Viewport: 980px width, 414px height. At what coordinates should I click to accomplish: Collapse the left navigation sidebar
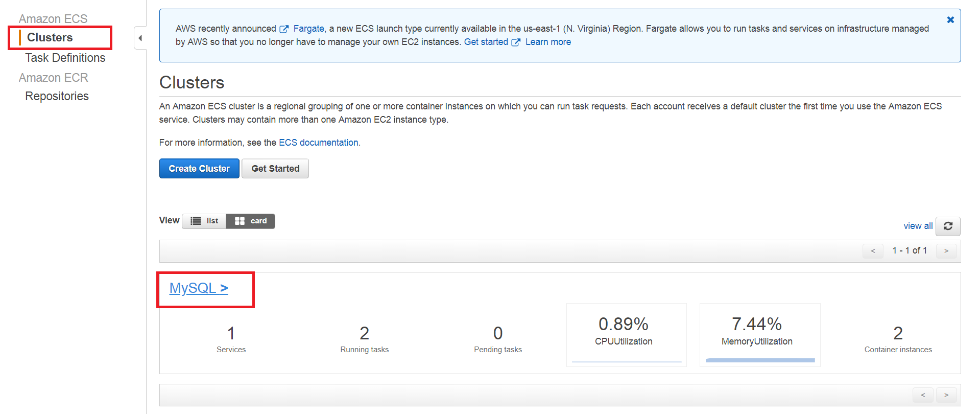pyautogui.click(x=140, y=38)
